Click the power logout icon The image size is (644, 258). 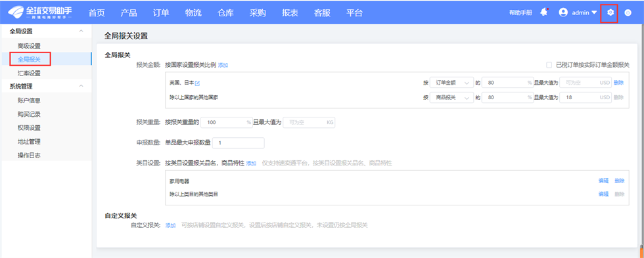point(628,12)
